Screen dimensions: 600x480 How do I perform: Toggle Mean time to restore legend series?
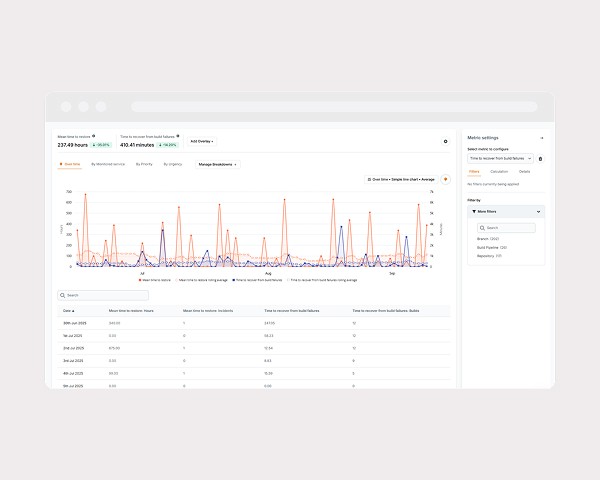[x=155, y=280]
